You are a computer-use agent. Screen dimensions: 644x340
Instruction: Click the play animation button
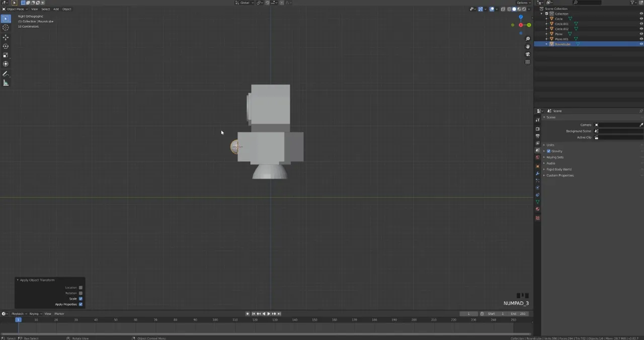(x=269, y=314)
